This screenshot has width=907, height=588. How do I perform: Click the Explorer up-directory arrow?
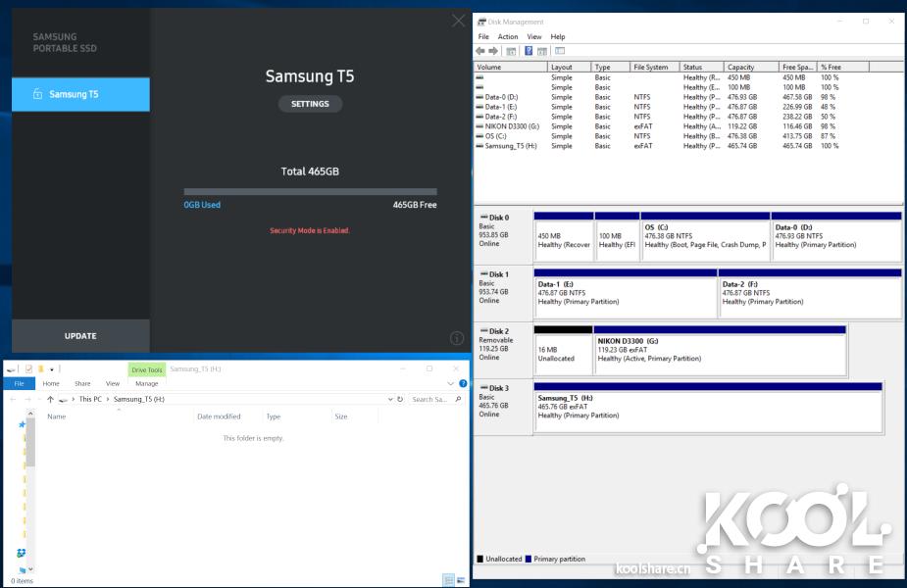(50, 399)
